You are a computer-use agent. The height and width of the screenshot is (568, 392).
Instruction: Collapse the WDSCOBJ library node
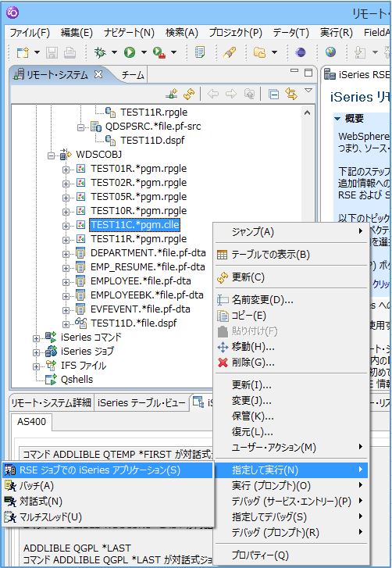[52, 155]
